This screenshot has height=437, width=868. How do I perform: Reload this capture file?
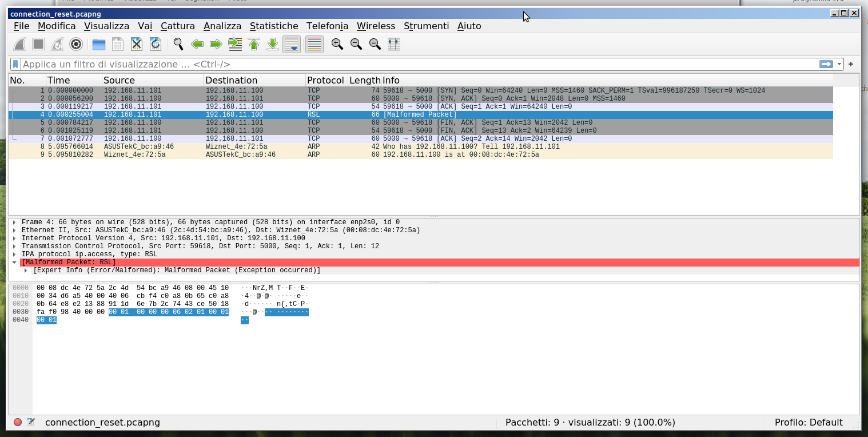pyautogui.click(x=156, y=44)
